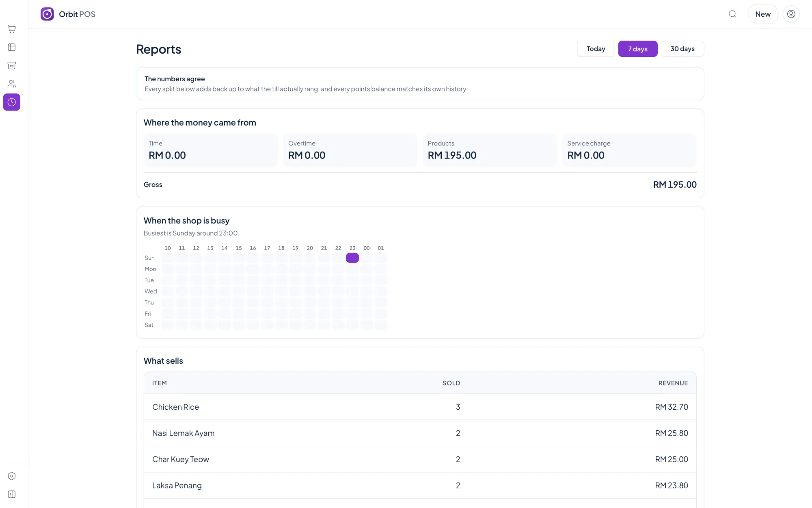Click Chicken Rice revenue RM 32.70
The width and height of the screenshot is (812, 508).
coord(672,407)
